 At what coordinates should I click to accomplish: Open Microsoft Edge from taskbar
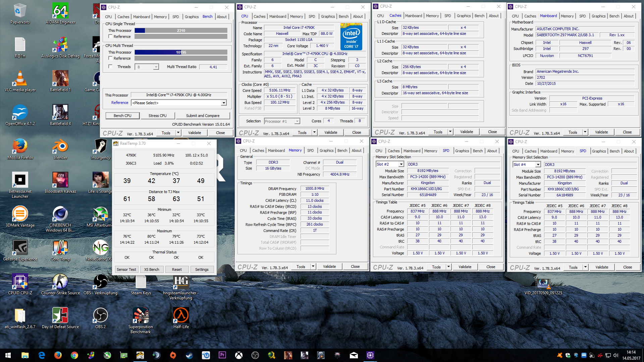pos(42,355)
